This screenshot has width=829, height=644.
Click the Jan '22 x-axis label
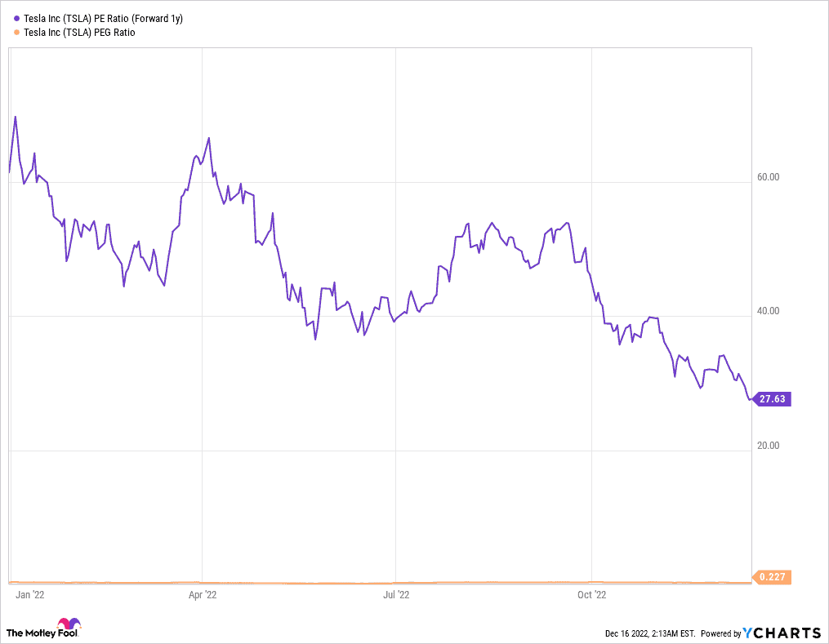[29, 595]
